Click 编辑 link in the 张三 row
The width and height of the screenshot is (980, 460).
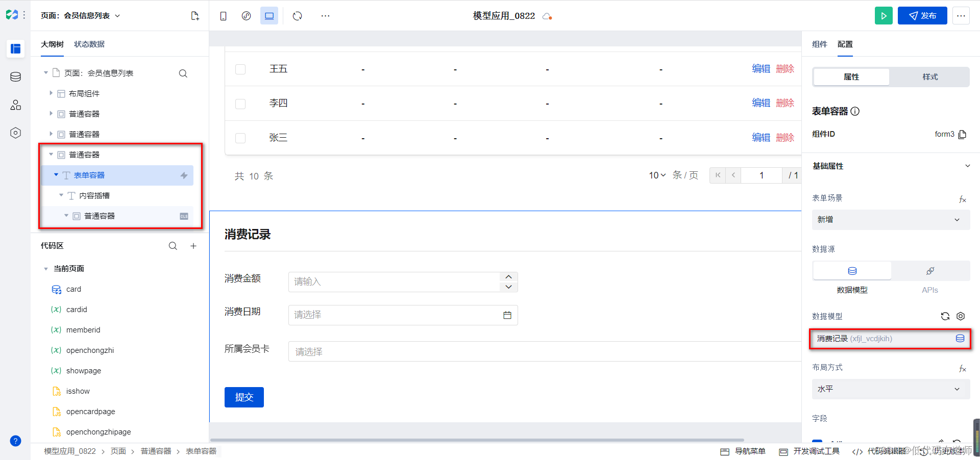(761, 138)
